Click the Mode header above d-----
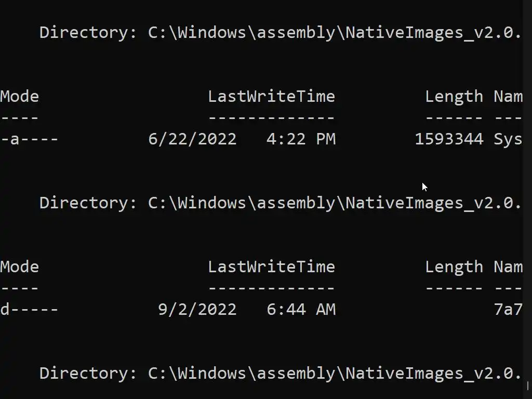The height and width of the screenshot is (399, 532). [x=19, y=267]
